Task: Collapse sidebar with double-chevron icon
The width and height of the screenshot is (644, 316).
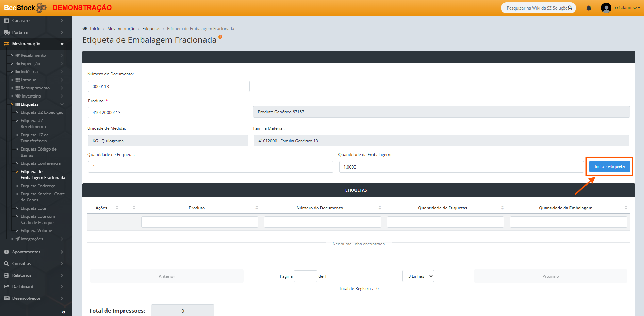Action: click(x=63, y=312)
